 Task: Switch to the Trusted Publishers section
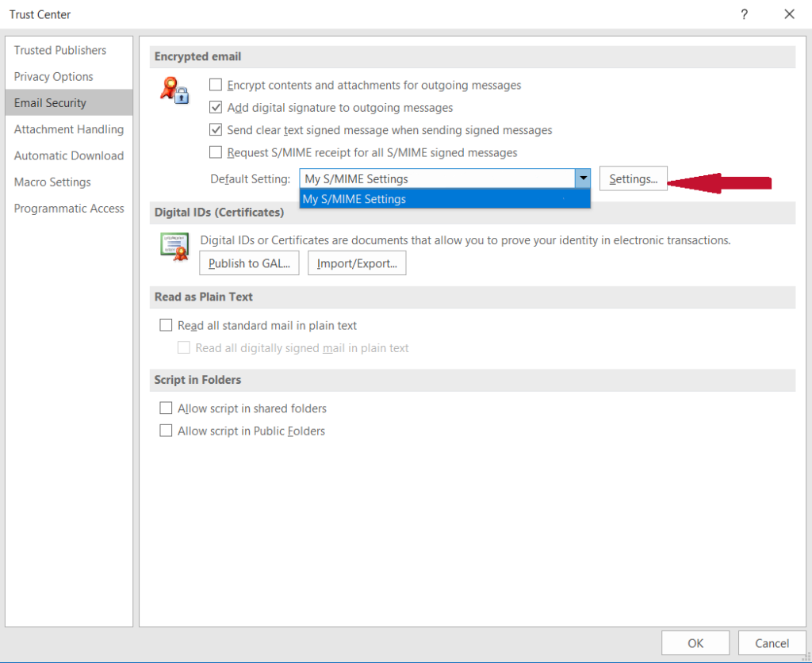(x=60, y=50)
